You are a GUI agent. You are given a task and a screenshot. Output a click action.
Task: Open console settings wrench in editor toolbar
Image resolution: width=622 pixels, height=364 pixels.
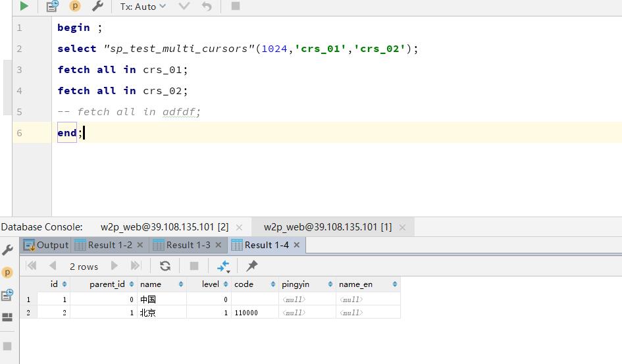[97, 6]
